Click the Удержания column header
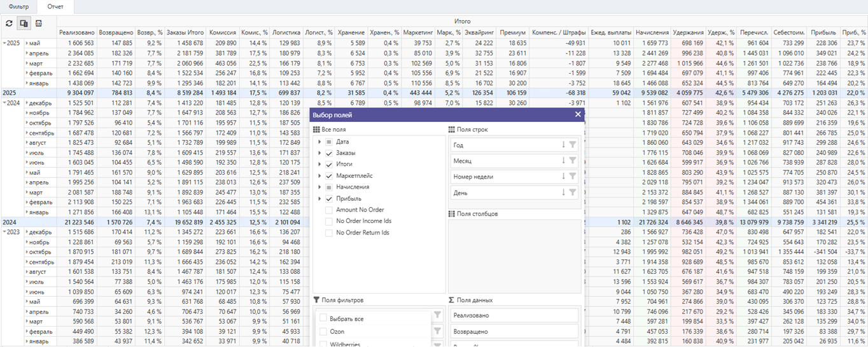This screenshot has height=347, width=868. [x=689, y=32]
